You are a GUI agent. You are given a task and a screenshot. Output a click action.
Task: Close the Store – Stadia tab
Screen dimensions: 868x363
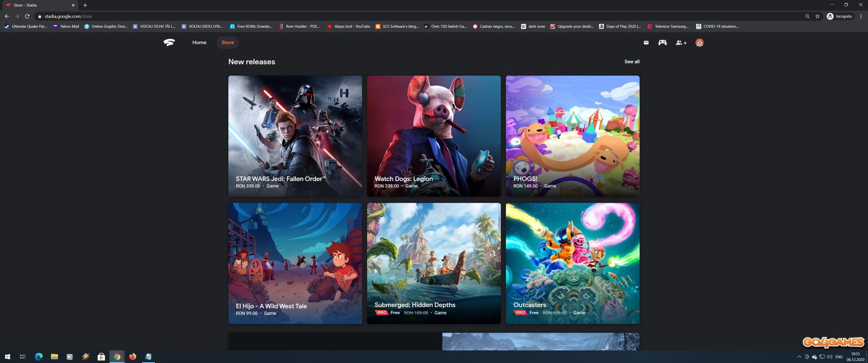click(73, 5)
